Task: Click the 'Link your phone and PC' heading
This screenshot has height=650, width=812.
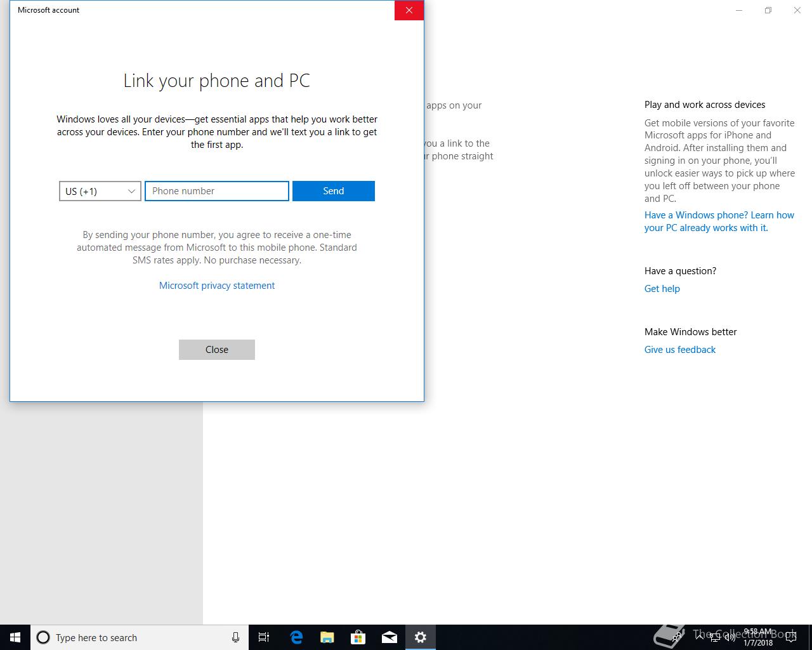Action: click(x=217, y=81)
